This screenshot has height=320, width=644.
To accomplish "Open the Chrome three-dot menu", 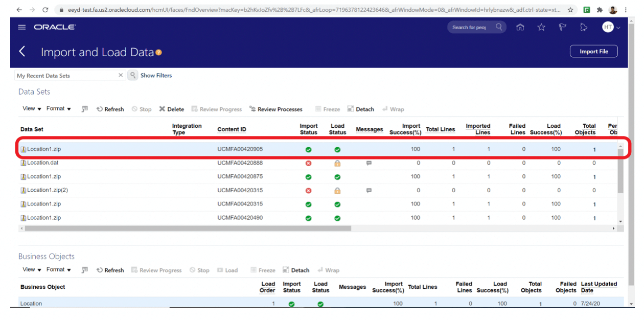I will [626, 10].
